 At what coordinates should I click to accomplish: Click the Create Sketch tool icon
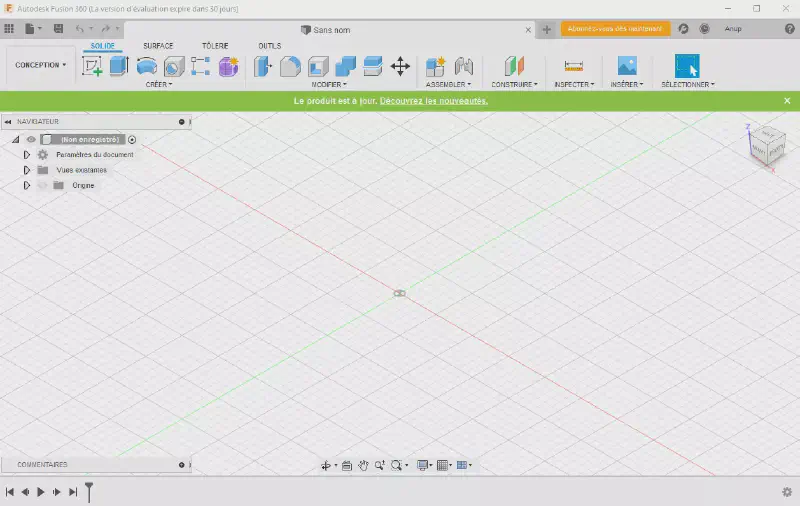pyautogui.click(x=92, y=66)
